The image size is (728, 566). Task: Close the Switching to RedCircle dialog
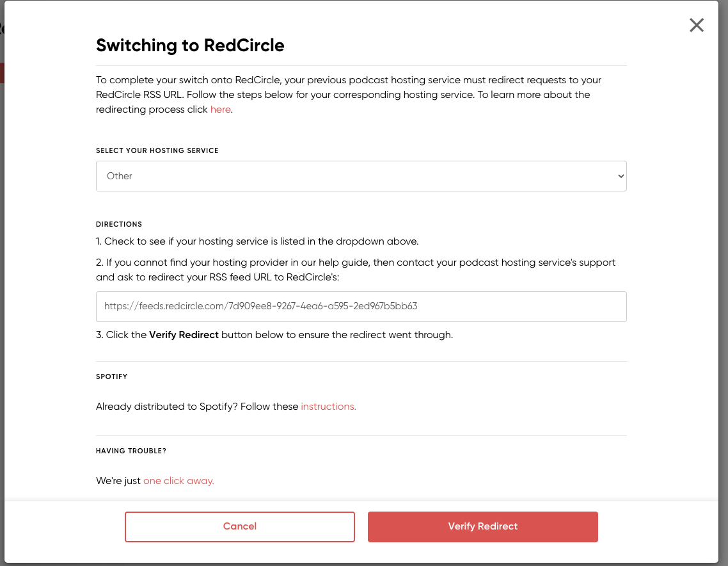tap(697, 25)
